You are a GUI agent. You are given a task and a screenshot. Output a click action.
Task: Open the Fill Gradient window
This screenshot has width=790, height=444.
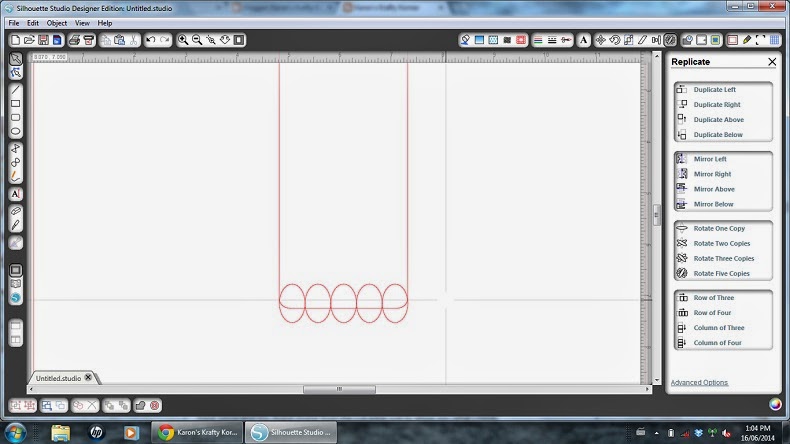point(479,40)
